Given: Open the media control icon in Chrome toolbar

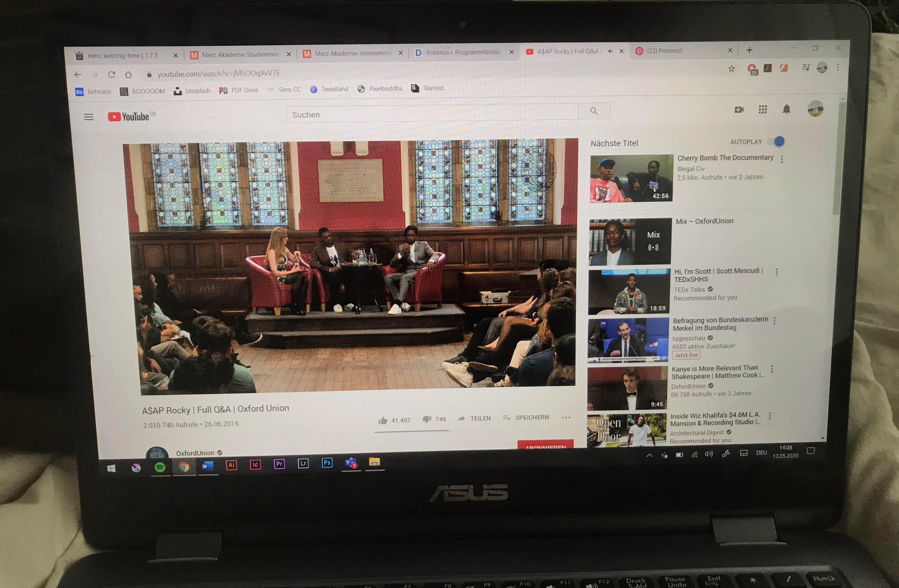Looking at the screenshot, I should pos(806,68).
